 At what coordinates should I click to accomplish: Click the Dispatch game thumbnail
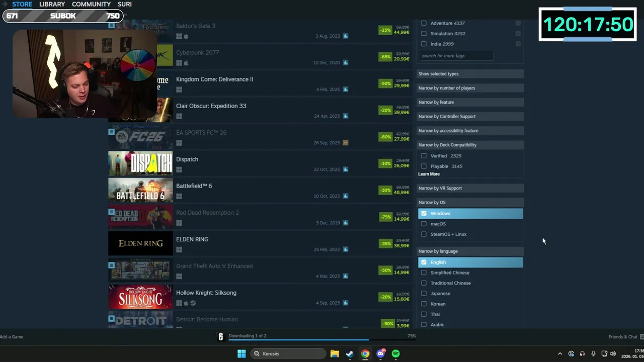point(140,163)
